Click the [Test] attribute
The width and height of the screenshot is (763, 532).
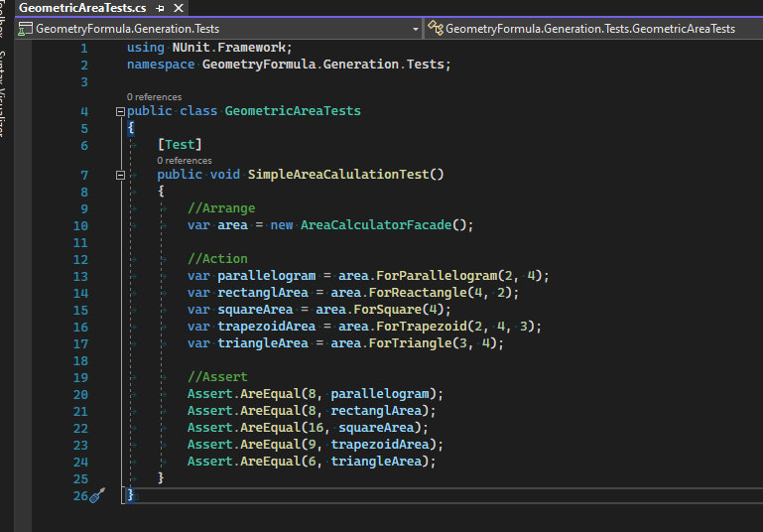(180, 145)
